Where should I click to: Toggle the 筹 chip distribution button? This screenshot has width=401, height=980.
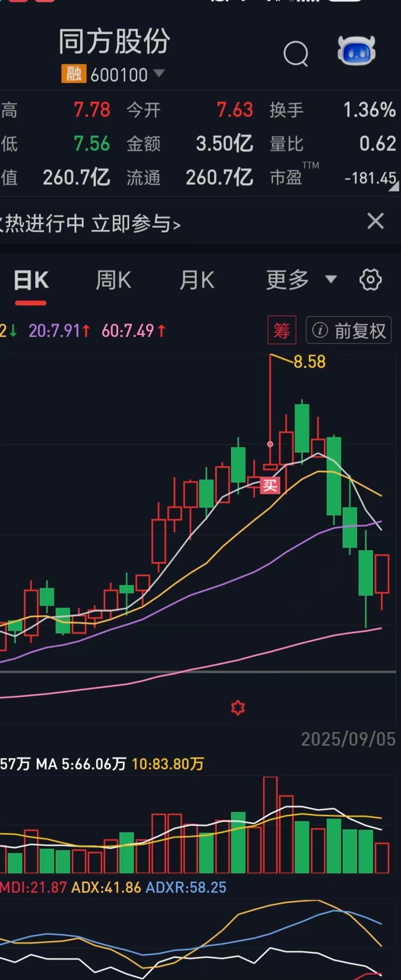[x=282, y=330]
